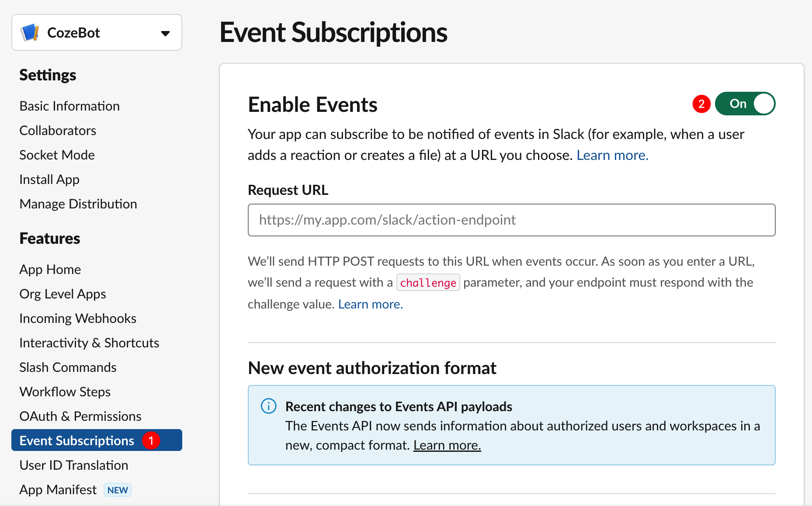This screenshot has height=506, width=812.
Task: Open the CozeBot app selector dropdown
Action: (x=97, y=32)
